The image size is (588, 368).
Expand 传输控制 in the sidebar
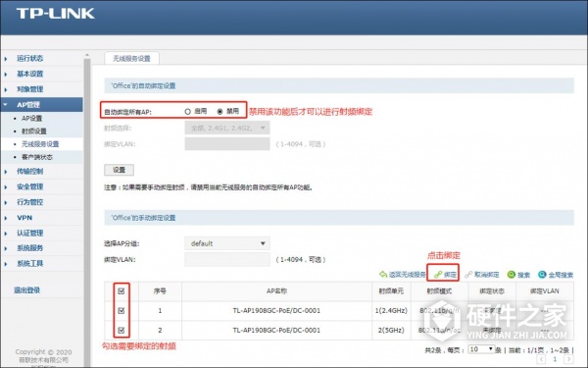[x=29, y=171]
